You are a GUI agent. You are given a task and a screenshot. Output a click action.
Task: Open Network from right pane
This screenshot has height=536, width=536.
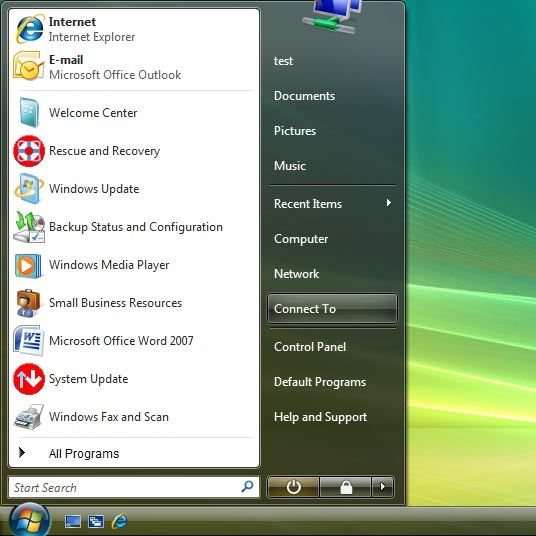[x=296, y=274]
